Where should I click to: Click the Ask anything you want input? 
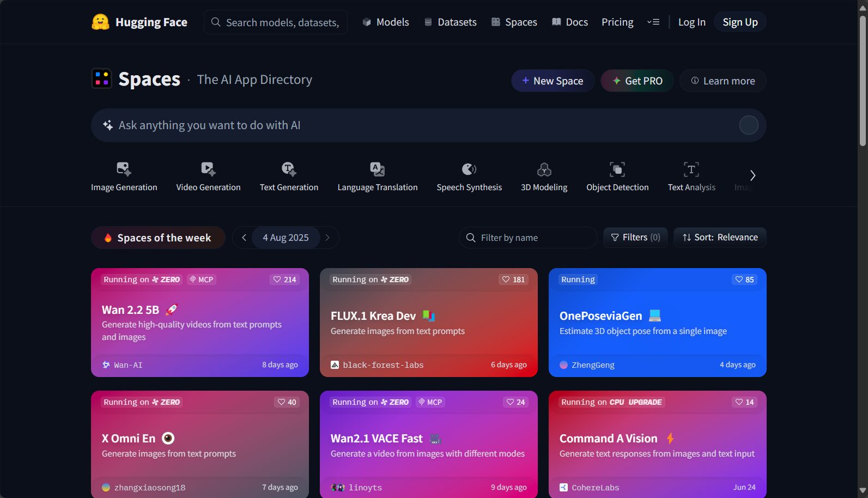[428, 125]
